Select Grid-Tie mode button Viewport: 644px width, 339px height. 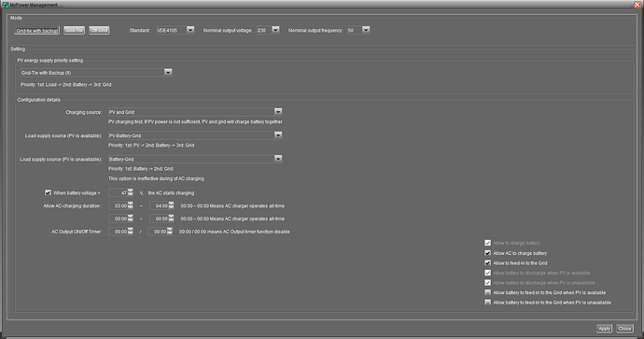point(74,31)
